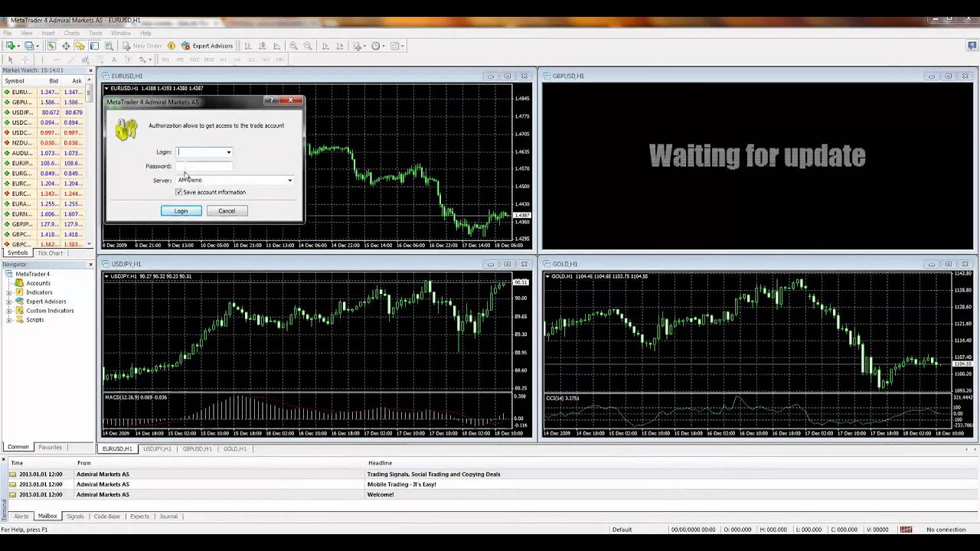Toggle the Terminal window icon

[x=94, y=46]
